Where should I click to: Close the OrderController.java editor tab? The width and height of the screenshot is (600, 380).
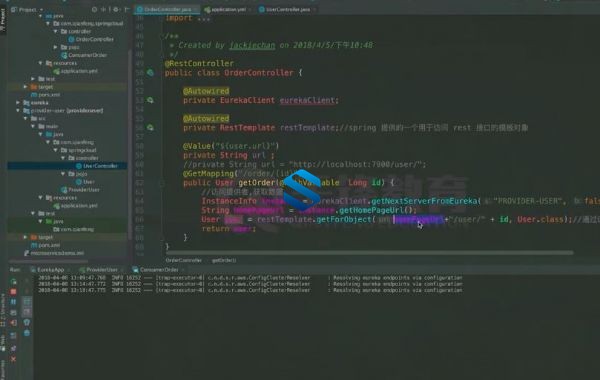[196, 10]
